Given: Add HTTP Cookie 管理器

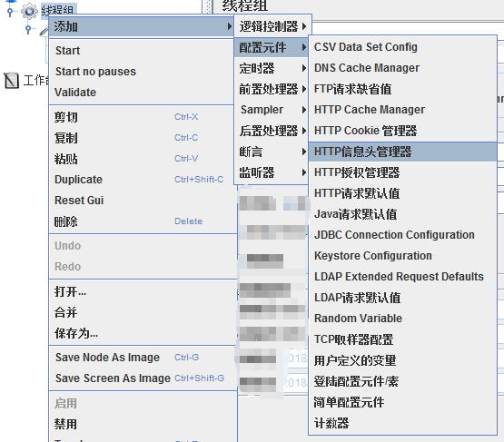Looking at the screenshot, I should (403, 131).
